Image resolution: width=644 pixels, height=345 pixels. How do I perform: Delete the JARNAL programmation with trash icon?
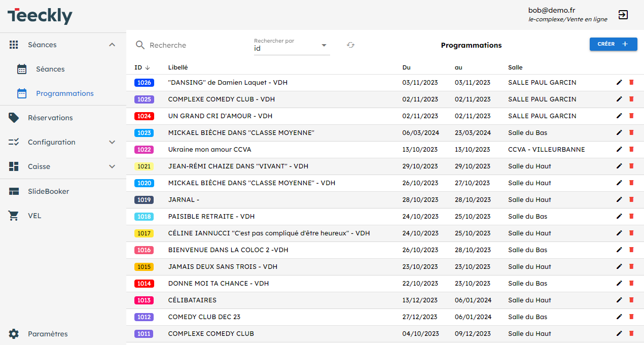[631, 199]
